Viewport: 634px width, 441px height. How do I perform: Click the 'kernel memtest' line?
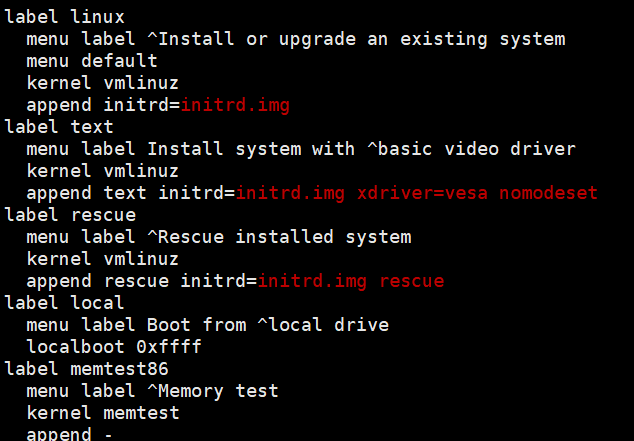[103, 413]
